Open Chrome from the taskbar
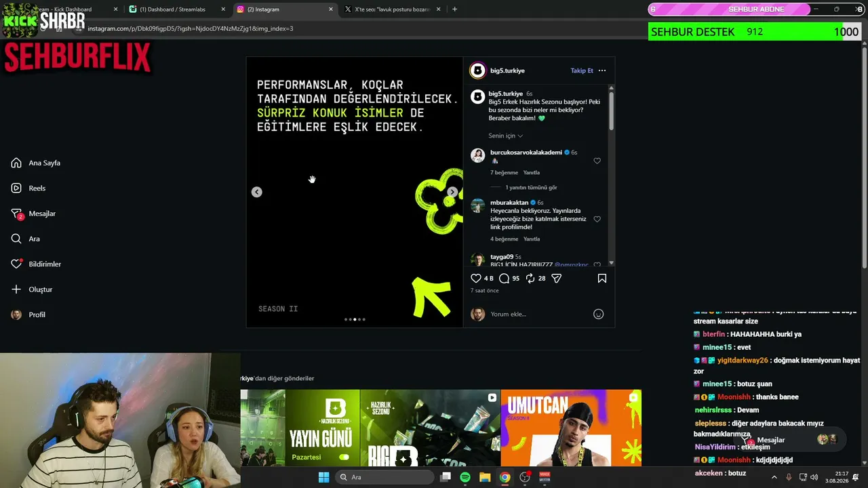 pyautogui.click(x=505, y=477)
